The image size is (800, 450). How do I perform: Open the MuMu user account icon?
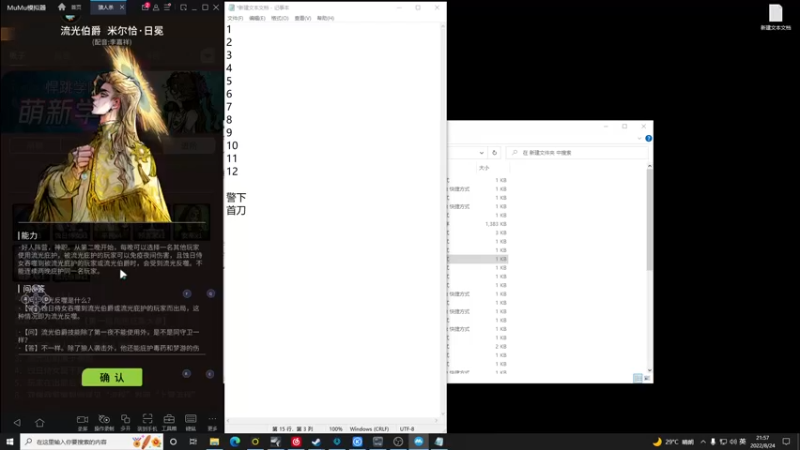(156, 8)
